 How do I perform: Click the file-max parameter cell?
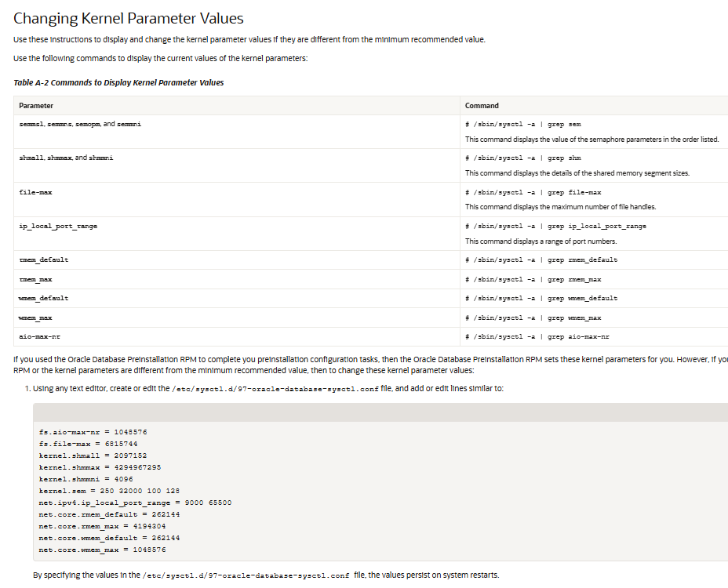click(x=36, y=192)
